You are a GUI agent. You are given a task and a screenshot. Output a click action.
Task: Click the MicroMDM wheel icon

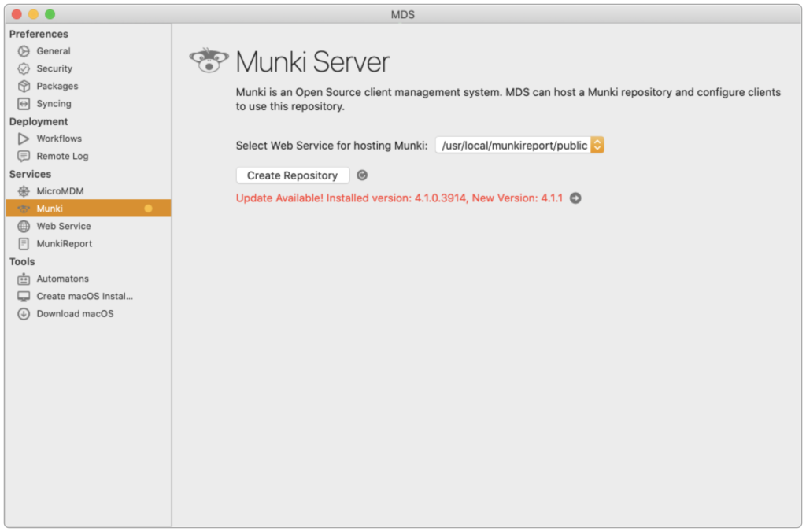coord(24,190)
